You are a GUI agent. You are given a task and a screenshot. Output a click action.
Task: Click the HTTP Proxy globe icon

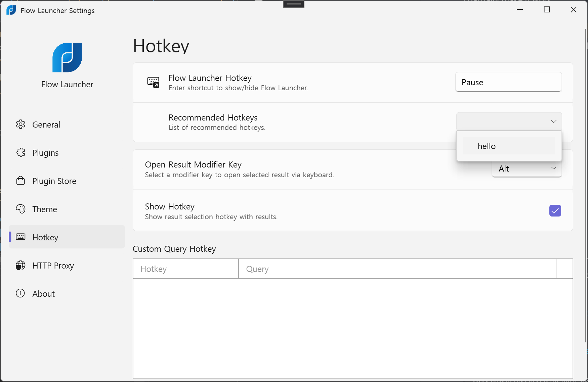[20, 266]
